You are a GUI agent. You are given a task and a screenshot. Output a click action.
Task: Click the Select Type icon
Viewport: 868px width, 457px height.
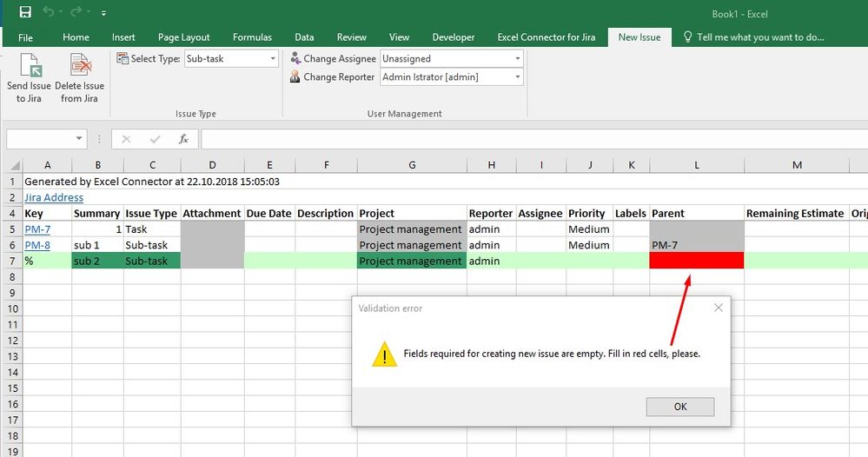(123, 58)
